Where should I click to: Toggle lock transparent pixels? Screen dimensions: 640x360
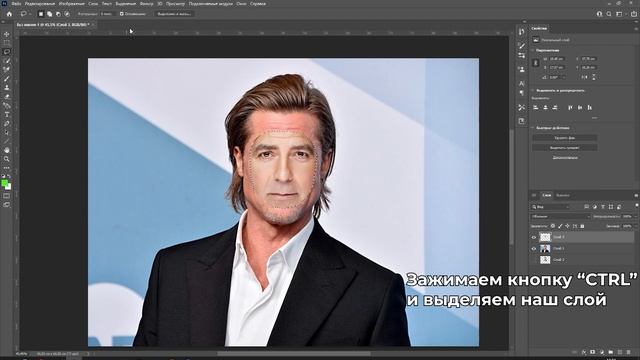pos(553,226)
